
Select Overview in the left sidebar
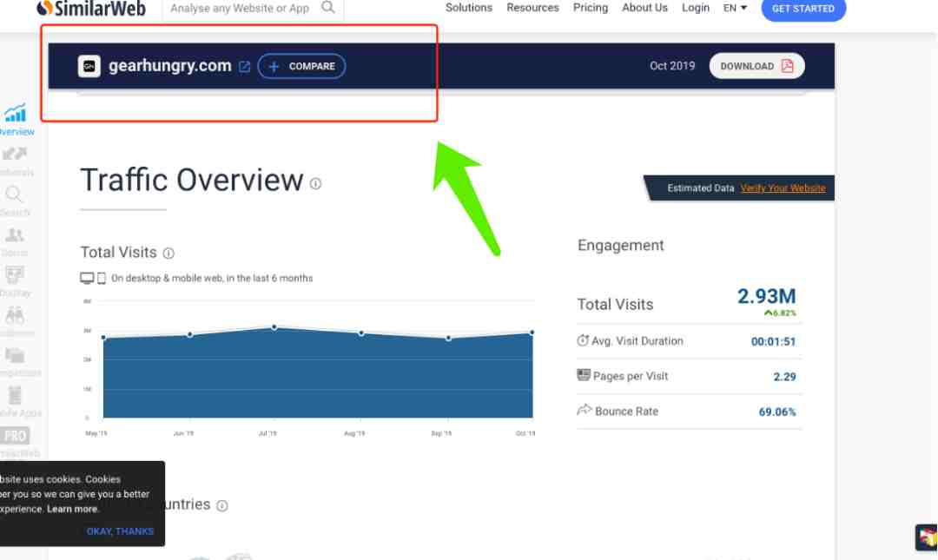point(17,120)
